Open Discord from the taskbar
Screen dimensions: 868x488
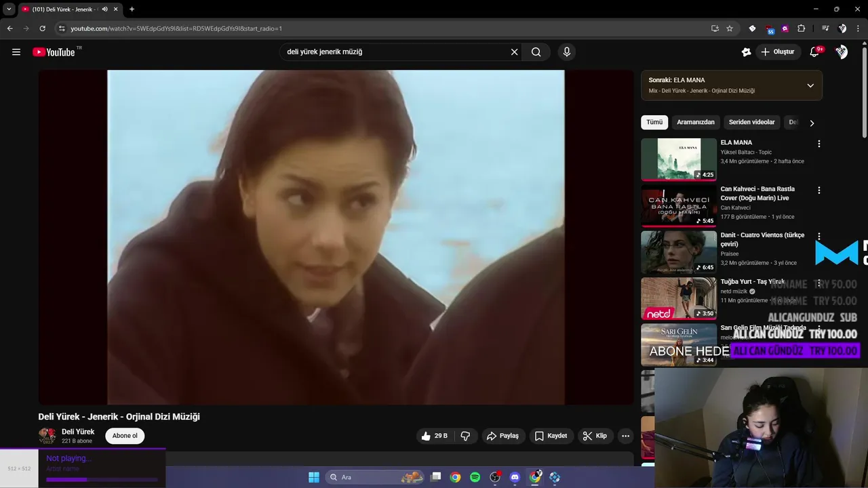[x=515, y=477]
